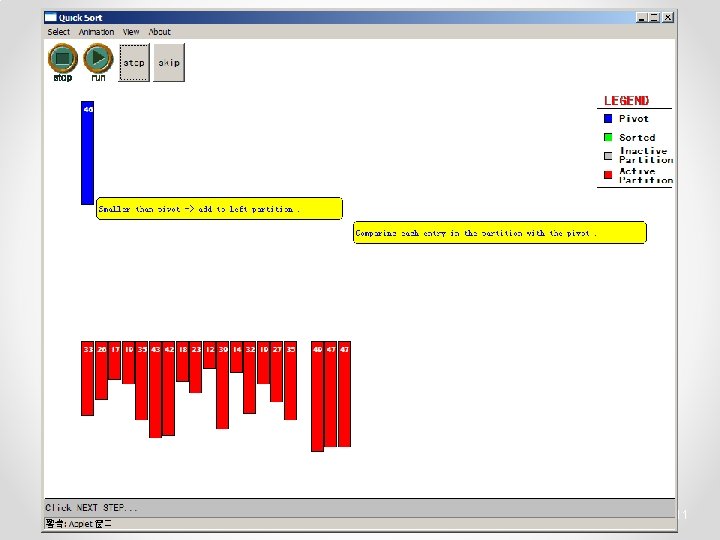Click the red bar labeled 42
720x540 pixels.
click(169, 388)
